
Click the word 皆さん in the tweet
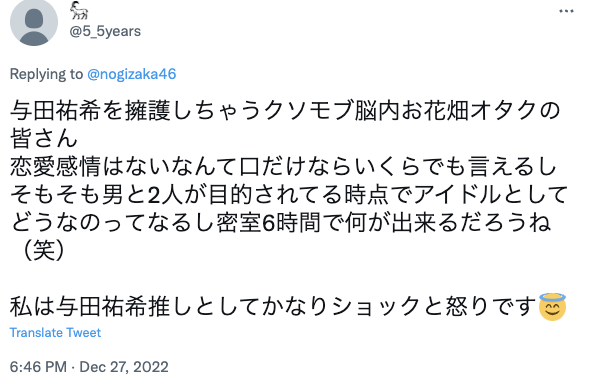click(x=44, y=138)
